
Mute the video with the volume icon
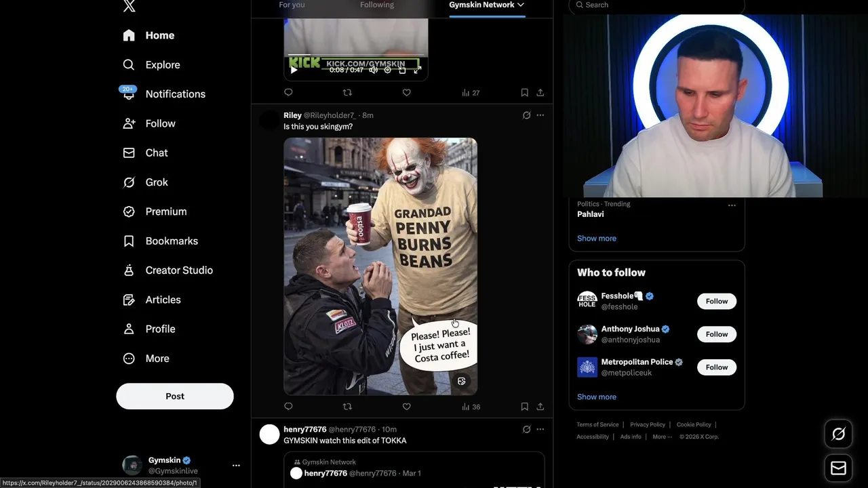click(373, 70)
